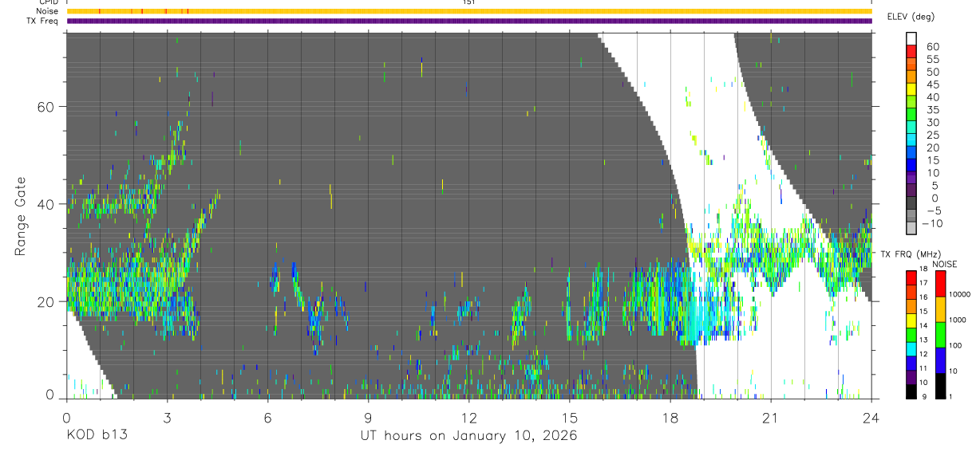Click the '24' tick on the UT hours axis
Screen dimensions: 980x452
coord(871,418)
